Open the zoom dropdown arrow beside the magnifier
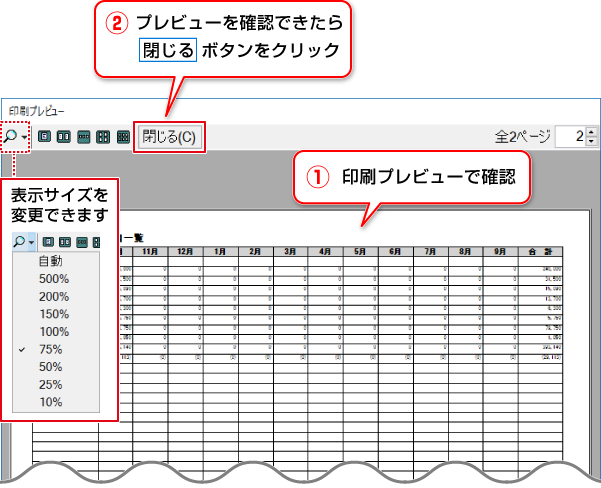 23,137
